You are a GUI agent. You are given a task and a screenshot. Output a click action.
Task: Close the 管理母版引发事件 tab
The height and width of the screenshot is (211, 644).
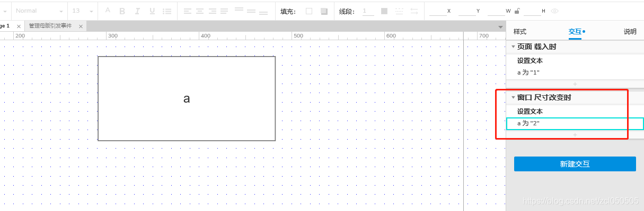click(x=81, y=26)
